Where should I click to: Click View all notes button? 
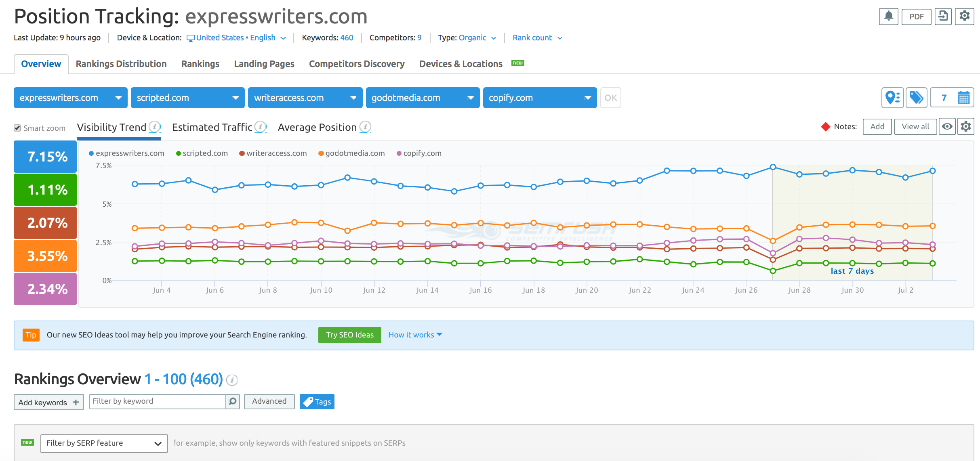[x=915, y=126]
